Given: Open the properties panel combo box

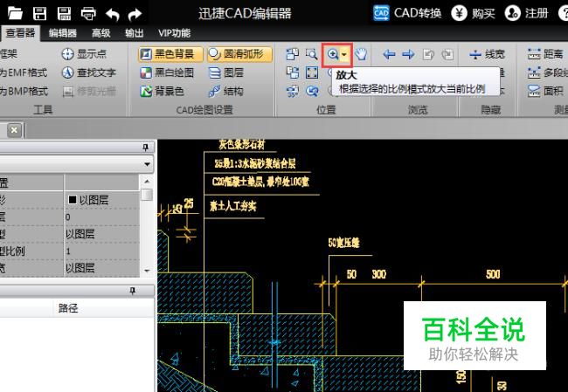Looking at the screenshot, I should pyautogui.click(x=76, y=164).
